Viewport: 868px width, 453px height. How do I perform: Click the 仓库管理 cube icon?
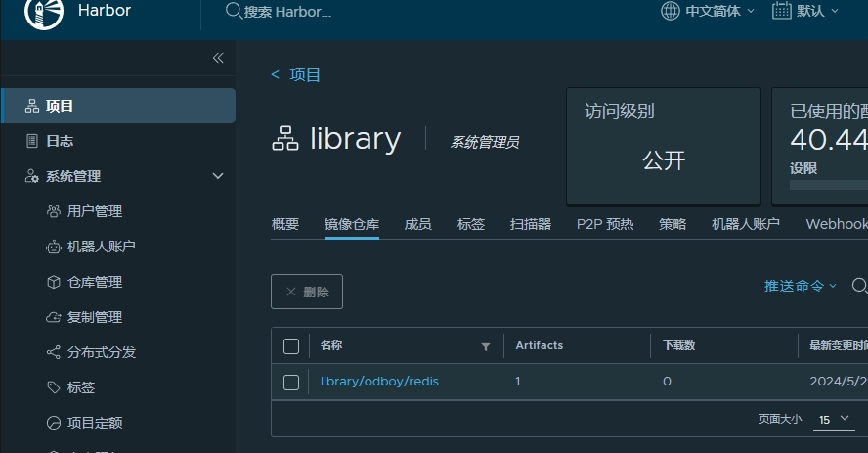54,282
